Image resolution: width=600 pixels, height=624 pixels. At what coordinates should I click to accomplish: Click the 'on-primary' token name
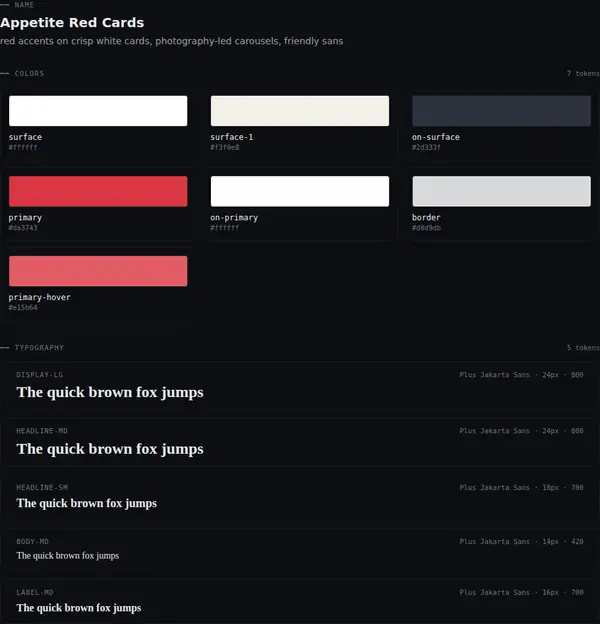tap(234, 218)
